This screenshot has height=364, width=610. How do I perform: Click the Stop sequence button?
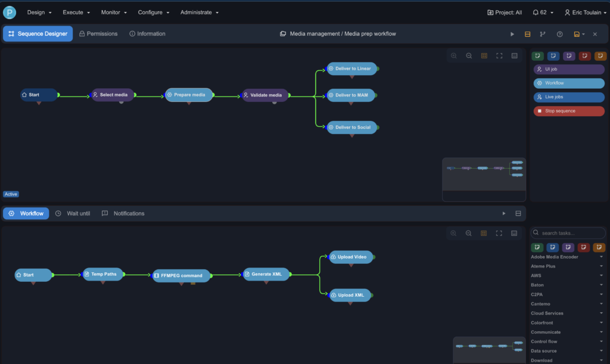click(568, 111)
